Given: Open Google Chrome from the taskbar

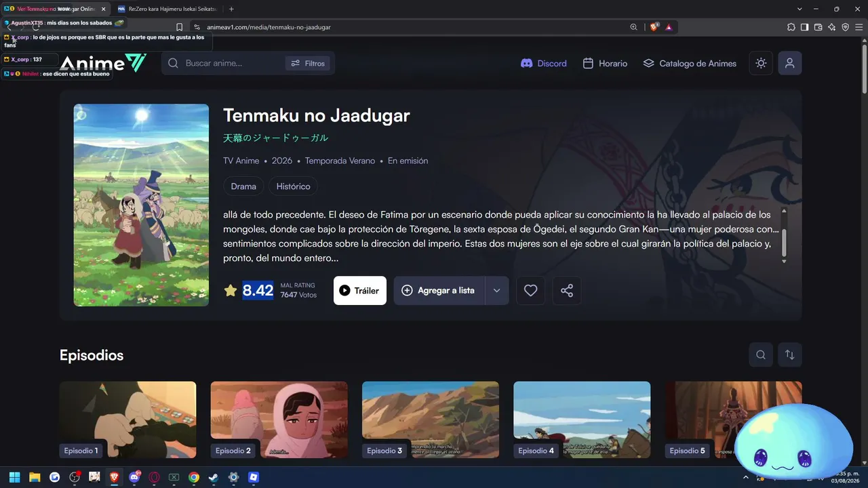Looking at the screenshot, I should pyautogui.click(x=194, y=477).
